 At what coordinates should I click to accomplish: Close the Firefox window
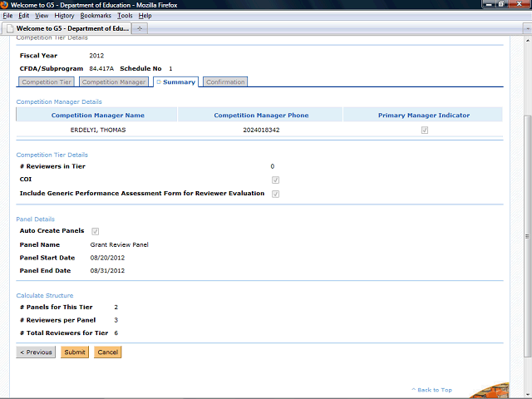click(519, 4)
